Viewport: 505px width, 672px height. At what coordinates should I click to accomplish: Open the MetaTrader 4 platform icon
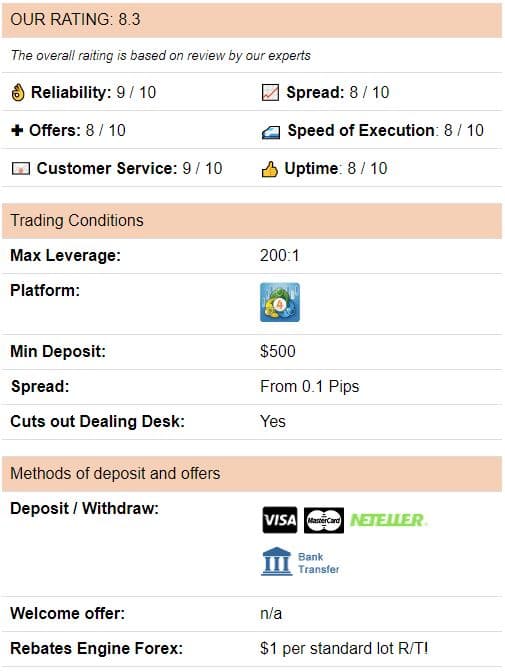pyautogui.click(x=280, y=302)
